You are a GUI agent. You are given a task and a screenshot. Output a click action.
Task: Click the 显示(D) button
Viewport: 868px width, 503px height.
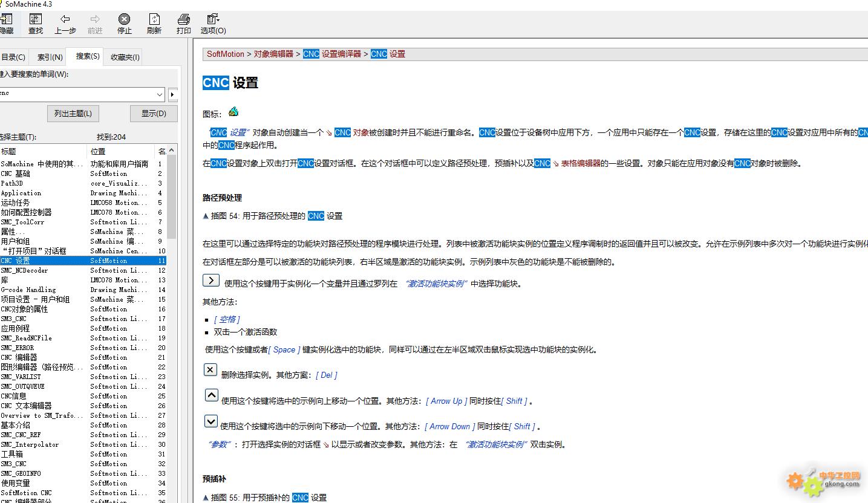pos(154,113)
